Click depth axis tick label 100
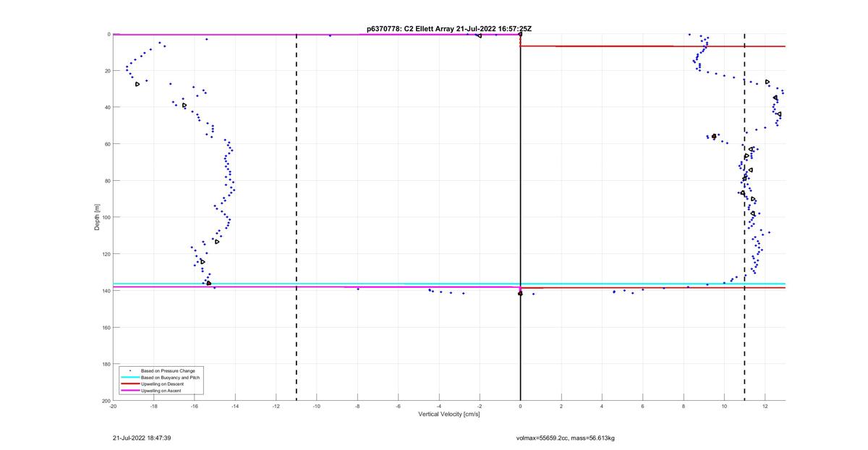Viewport: 868px width, 450px height. [x=106, y=217]
